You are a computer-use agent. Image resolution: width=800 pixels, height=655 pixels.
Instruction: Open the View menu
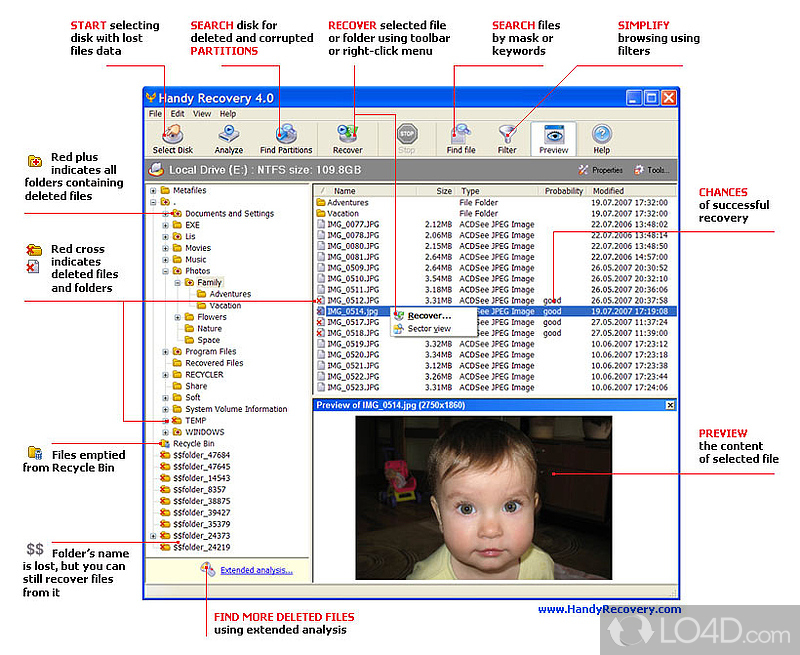[x=202, y=114]
